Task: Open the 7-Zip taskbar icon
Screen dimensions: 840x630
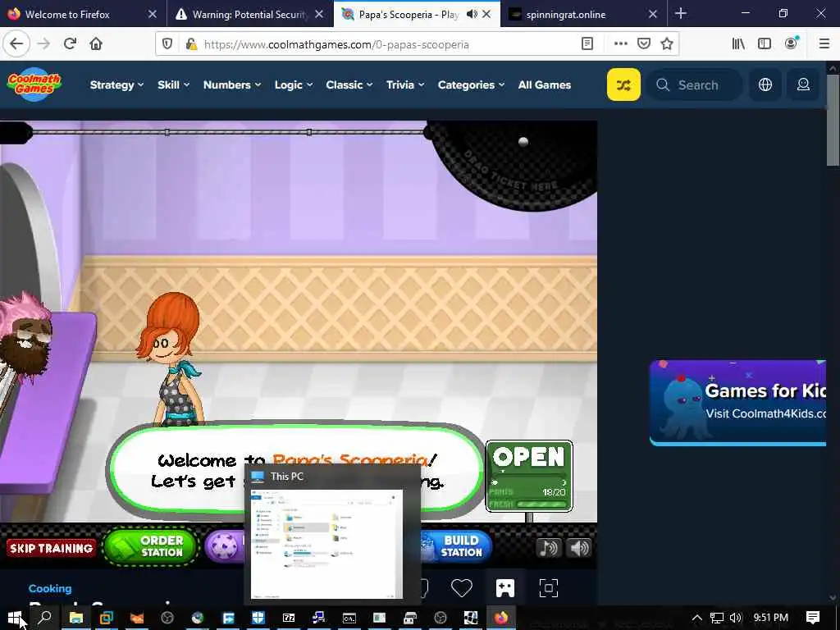Action: tap(289, 618)
